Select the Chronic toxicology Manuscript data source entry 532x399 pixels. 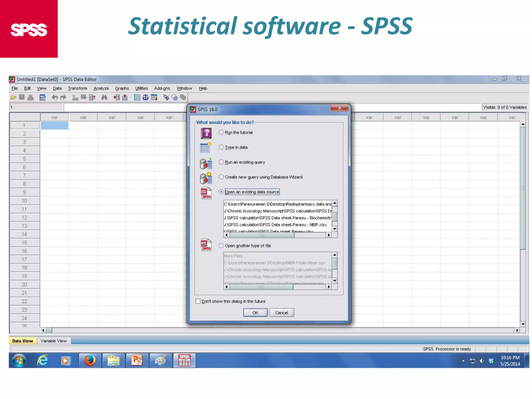[278, 211]
